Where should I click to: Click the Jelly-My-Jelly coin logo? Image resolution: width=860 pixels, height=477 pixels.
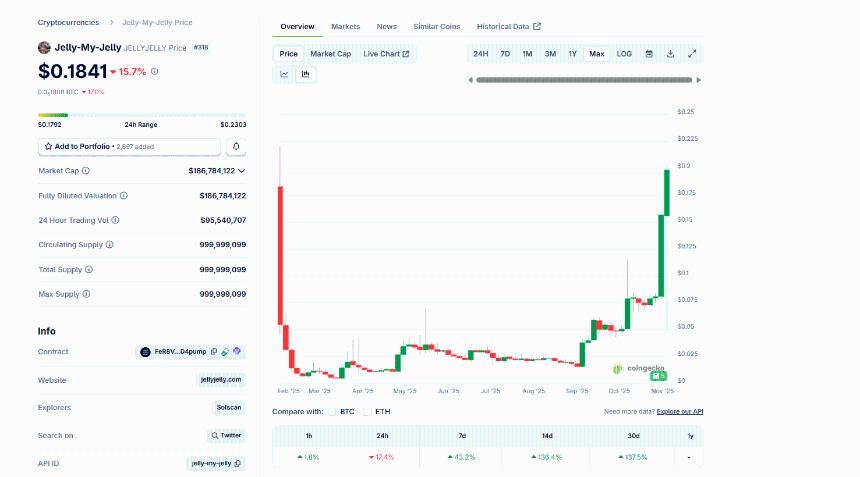[x=44, y=48]
